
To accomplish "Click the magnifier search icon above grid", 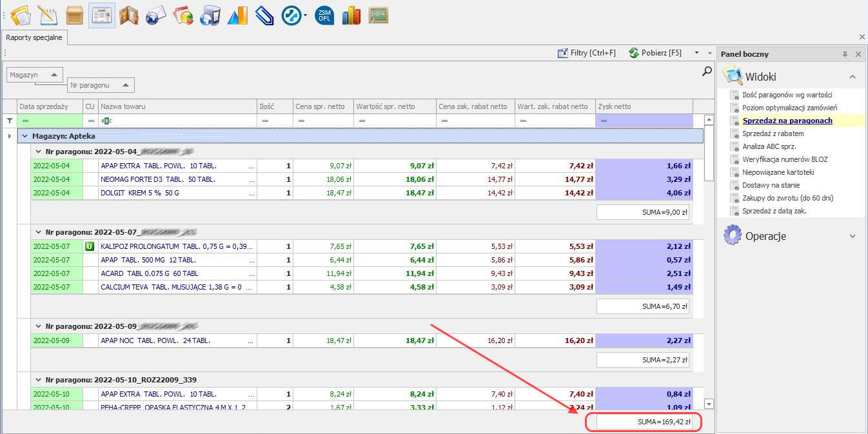I will (707, 72).
